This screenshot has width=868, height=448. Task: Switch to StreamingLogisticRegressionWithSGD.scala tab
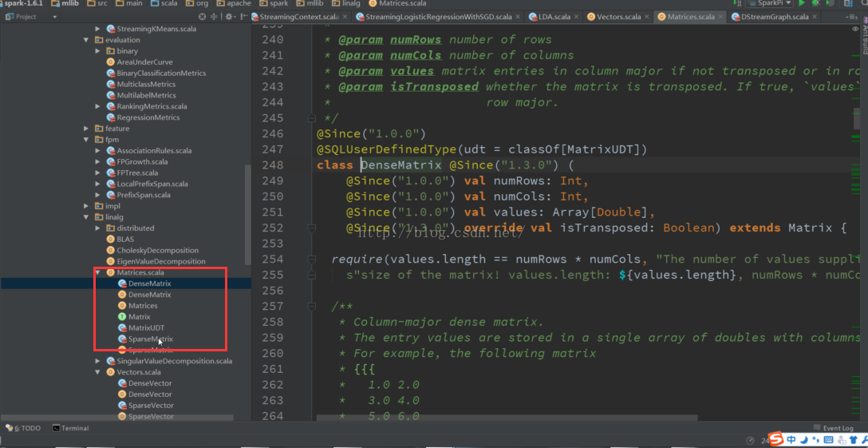437,17
